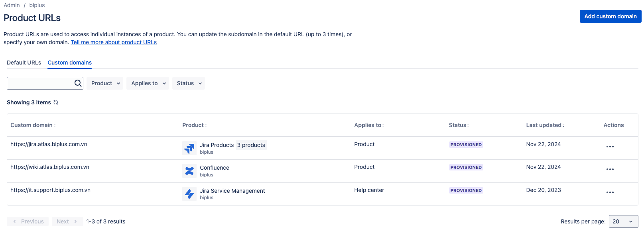This screenshot has height=231, width=644.
Task: Click the Confluence logo icon
Action: pyautogui.click(x=189, y=171)
